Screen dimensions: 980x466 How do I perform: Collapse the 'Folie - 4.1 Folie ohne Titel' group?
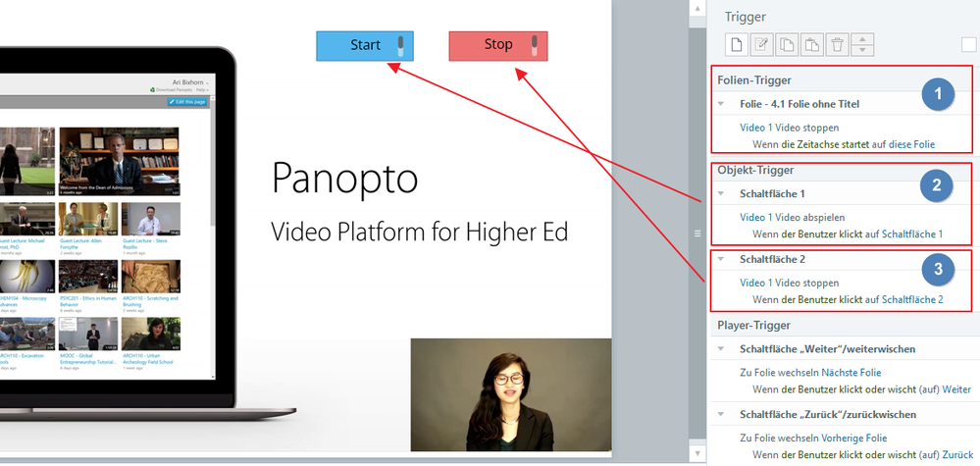[721, 104]
